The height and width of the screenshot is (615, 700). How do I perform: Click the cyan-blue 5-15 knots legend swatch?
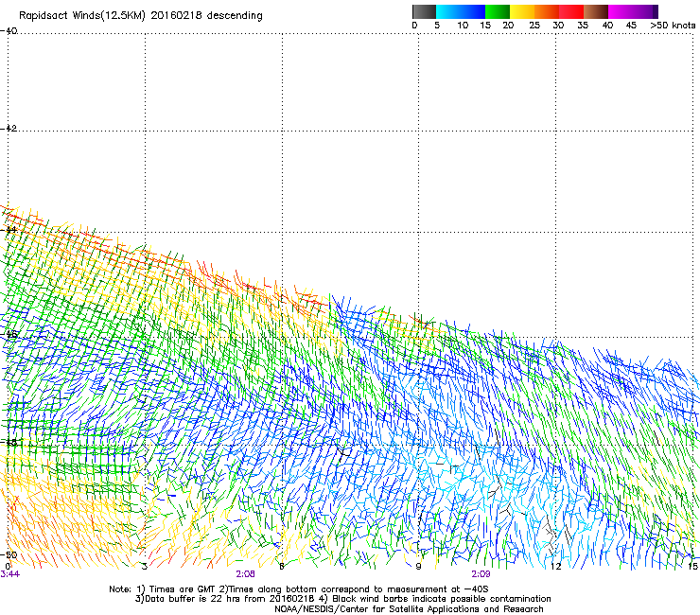(x=461, y=11)
